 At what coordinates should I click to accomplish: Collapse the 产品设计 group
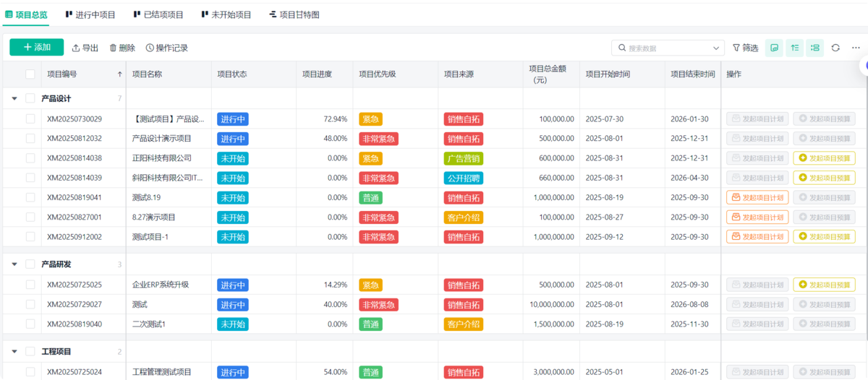click(x=14, y=98)
